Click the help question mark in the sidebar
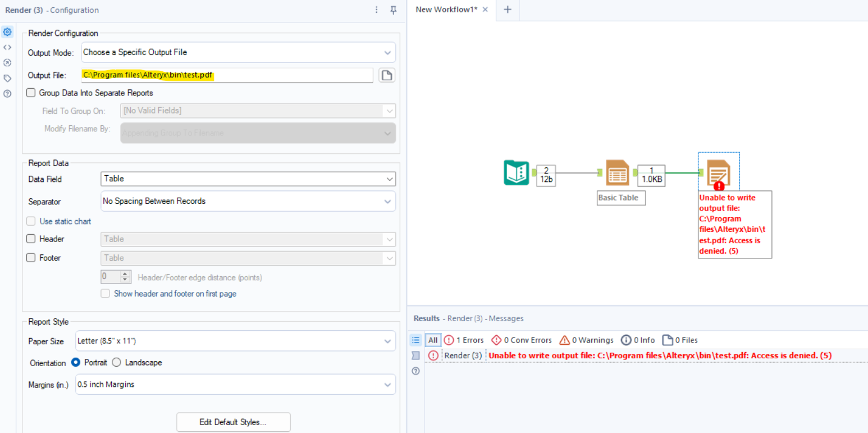This screenshot has height=433, width=868. coord(7,94)
